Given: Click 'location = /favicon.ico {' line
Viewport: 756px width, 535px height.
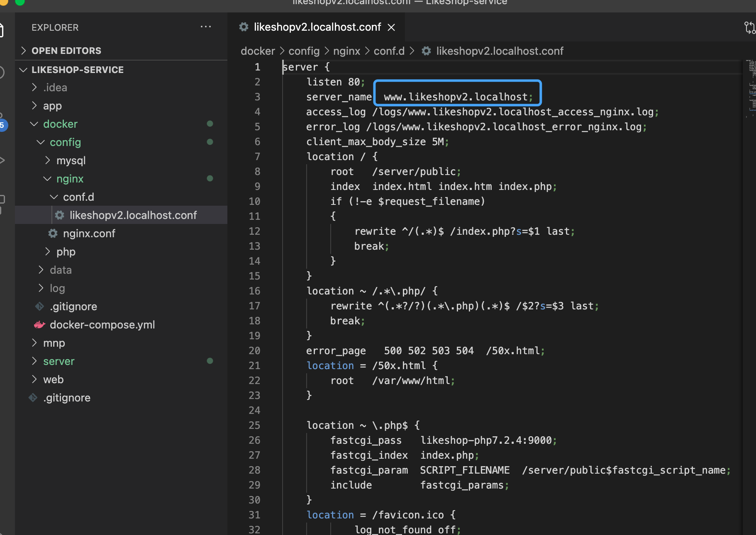Looking at the screenshot, I should click(381, 515).
